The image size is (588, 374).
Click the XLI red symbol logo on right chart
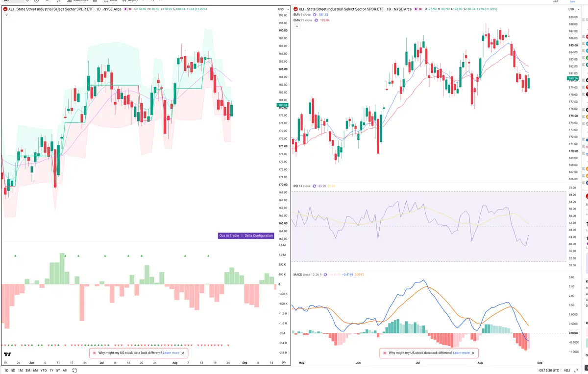coord(295,9)
